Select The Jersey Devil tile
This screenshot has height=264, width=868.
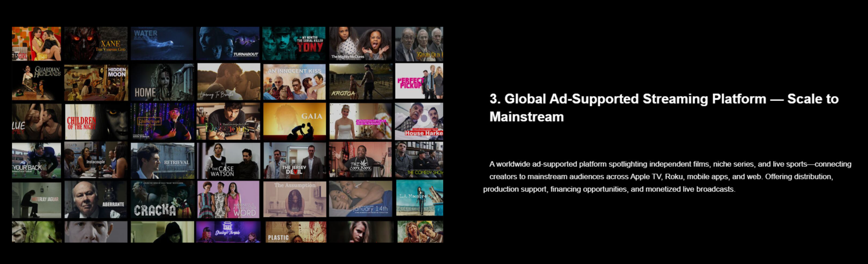click(294, 161)
